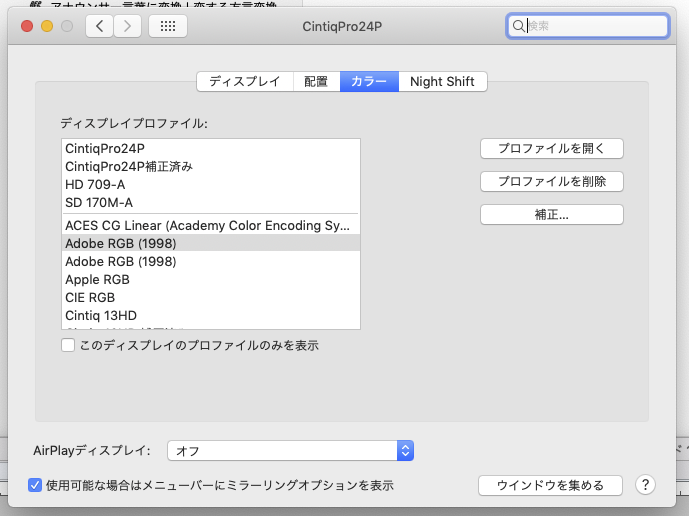Open help with the question mark button
Screen dimensions: 689x516
(x=645, y=485)
